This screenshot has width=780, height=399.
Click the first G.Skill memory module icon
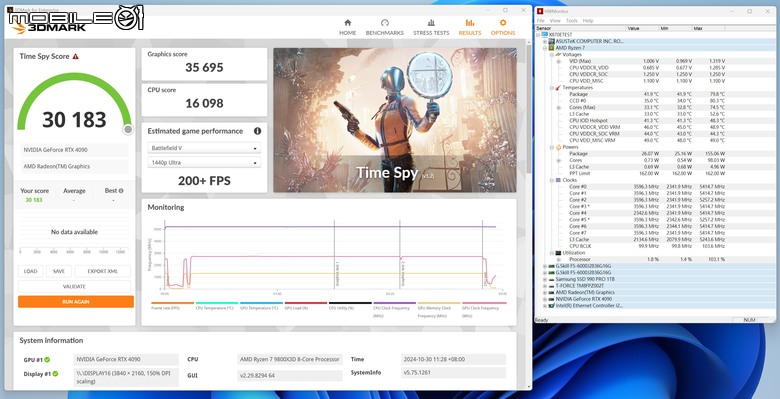(x=551, y=266)
